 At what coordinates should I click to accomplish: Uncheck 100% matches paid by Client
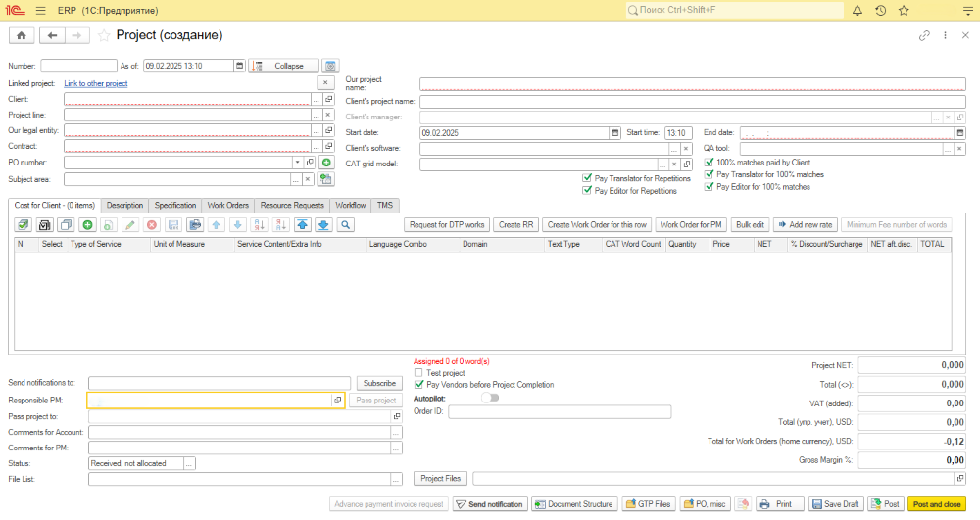[710, 163]
